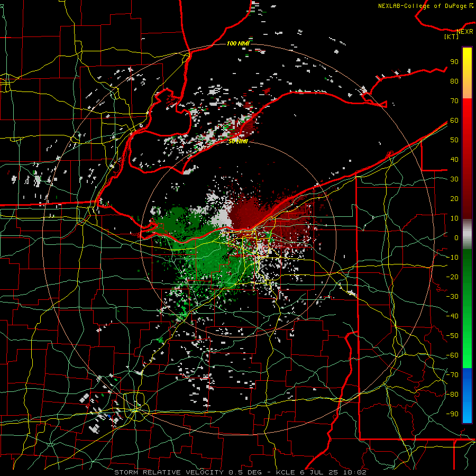Screen dimensions: 476x476
Task: Click the [KT] units label
Action: [x=451, y=36]
